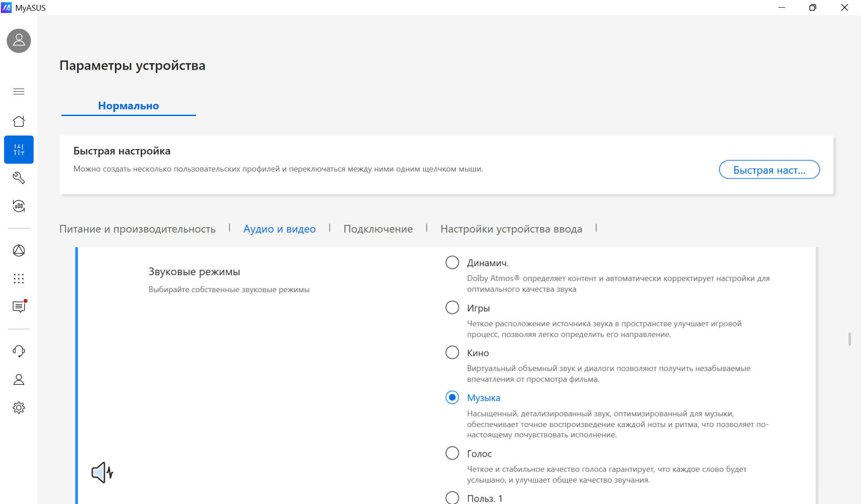Open system diagnosis icon in sidebar
861x504 pixels.
click(19, 206)
